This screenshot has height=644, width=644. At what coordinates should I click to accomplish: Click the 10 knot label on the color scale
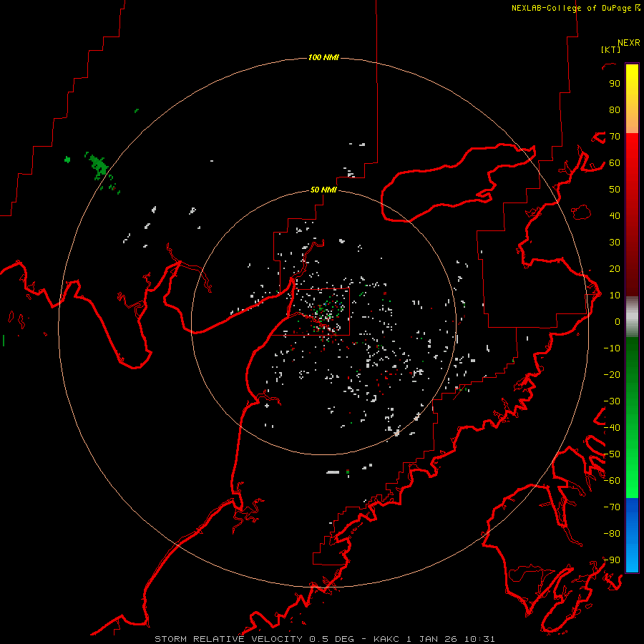coord(615,296)
